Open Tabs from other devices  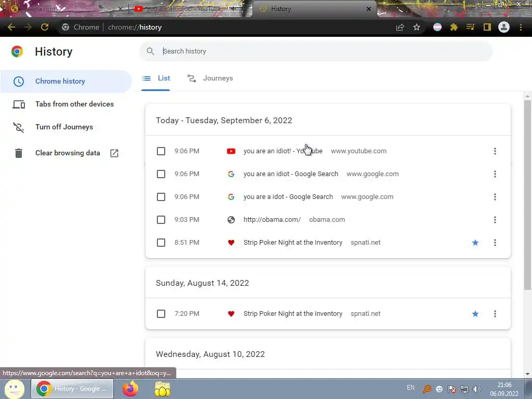coord(66,104)
